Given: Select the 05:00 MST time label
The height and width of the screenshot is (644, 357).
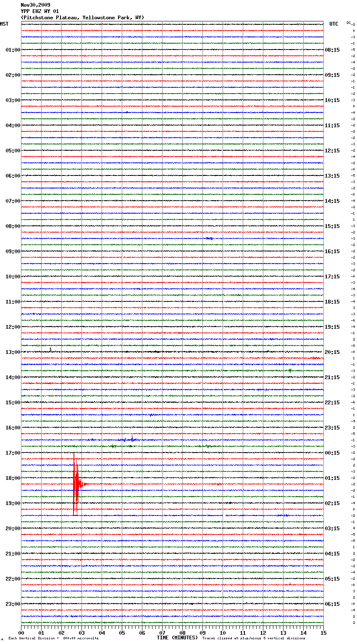Looking at the screenshot, I should [x=13, y=151].
